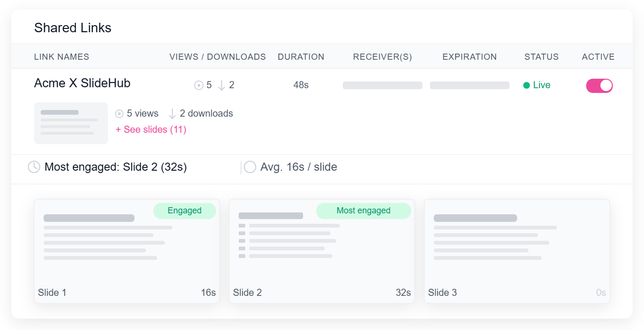The height and width of the screenshot is (330, 644).
Task: Click the 2 downloads text below the row
Action: (x=206, y=114)
